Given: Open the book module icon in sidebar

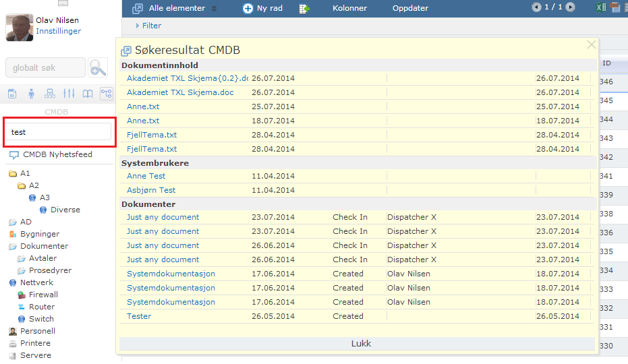Looking at the screenshot, I should point(88,94).
